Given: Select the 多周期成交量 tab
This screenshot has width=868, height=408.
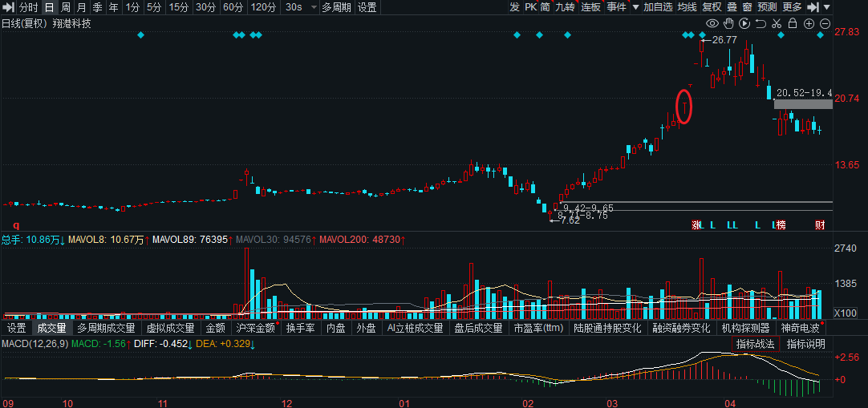Looking at the screenshot, I should [x=106, y=328].
